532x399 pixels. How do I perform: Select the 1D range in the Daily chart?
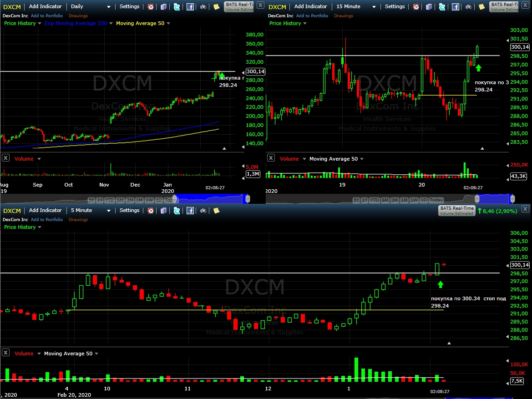coord(158,200)
